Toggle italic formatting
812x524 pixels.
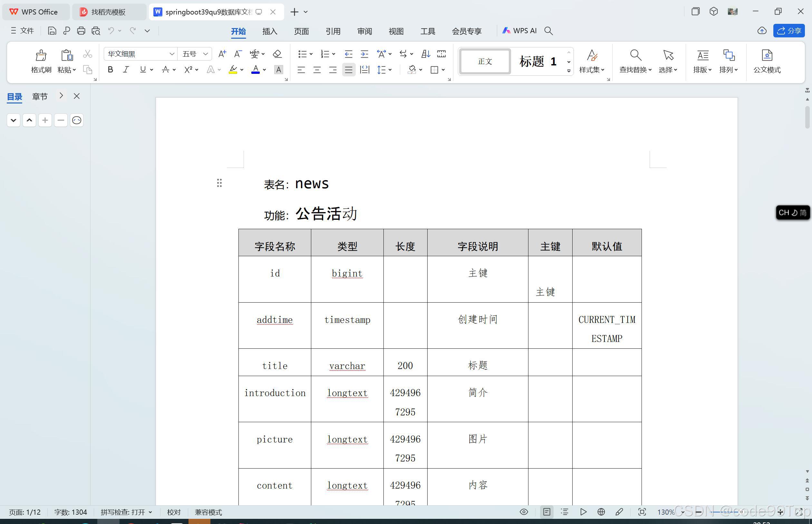(126, 69)
